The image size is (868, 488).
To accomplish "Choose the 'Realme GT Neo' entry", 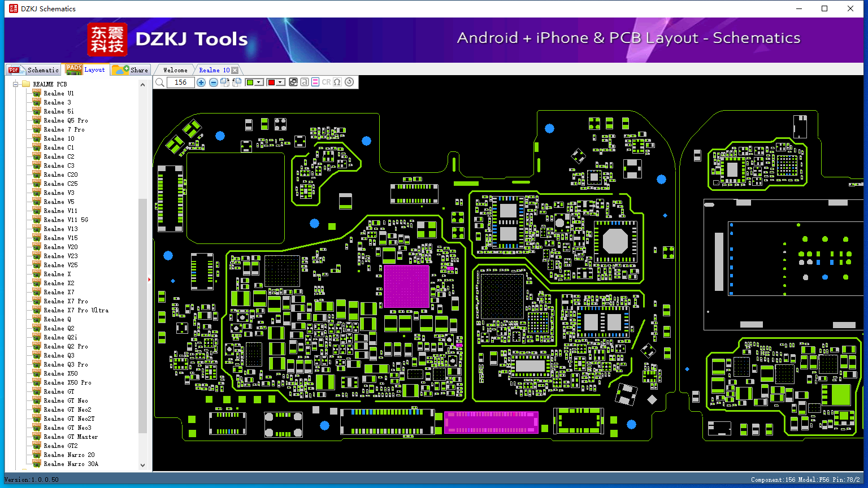I will tap(66, 400).
